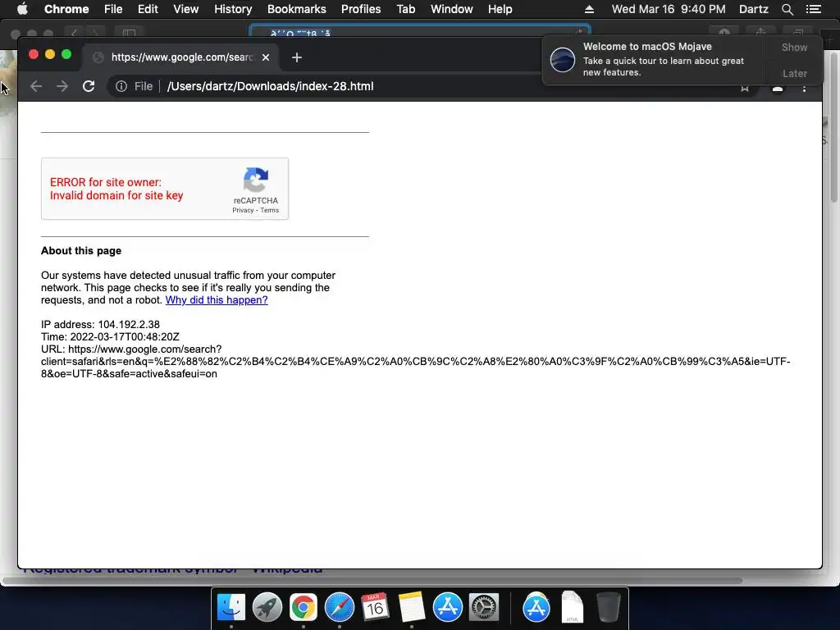Go forward with Chrome forward arrow

click(62, 86)
